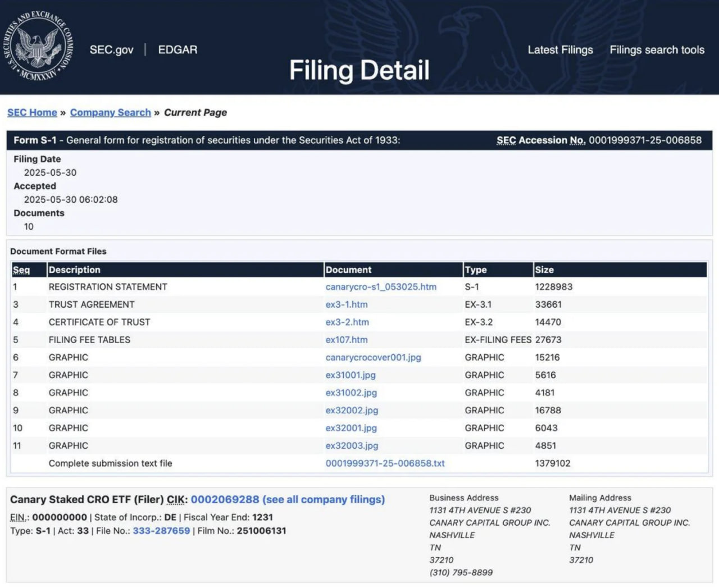This screenshot has height=588, width=719.
Task: Open the EDGAR header link
Action: (x=178, y=50)
